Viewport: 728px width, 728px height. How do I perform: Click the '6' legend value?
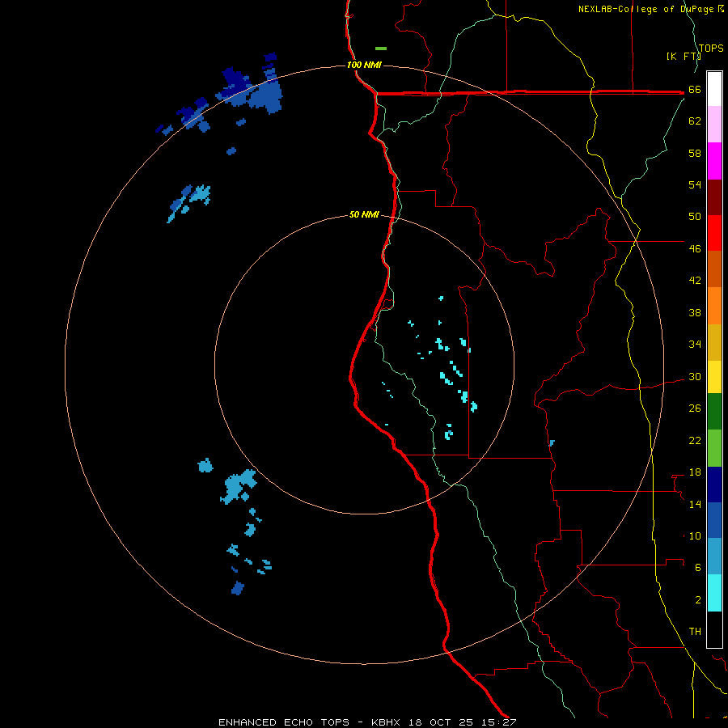click(698, 568)
